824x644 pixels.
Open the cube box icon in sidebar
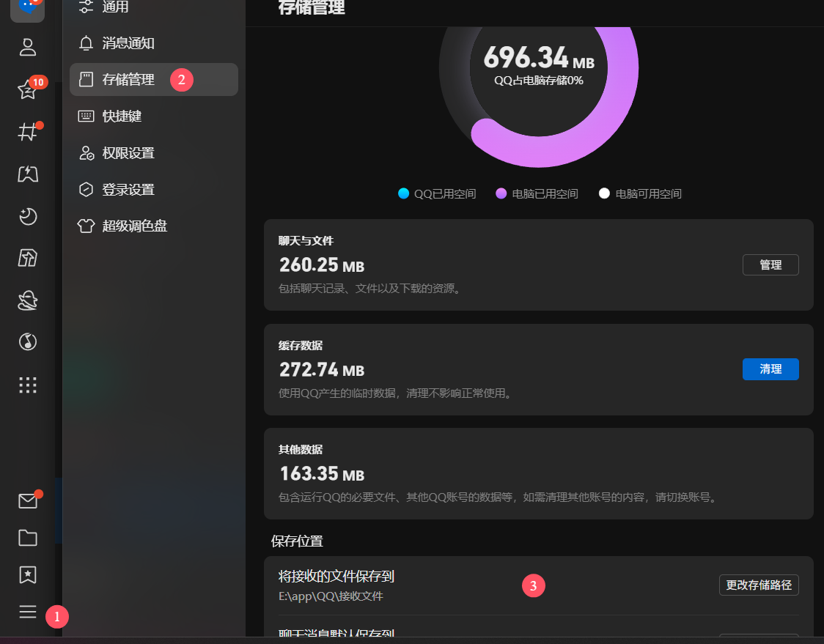(x=27, y=258)
